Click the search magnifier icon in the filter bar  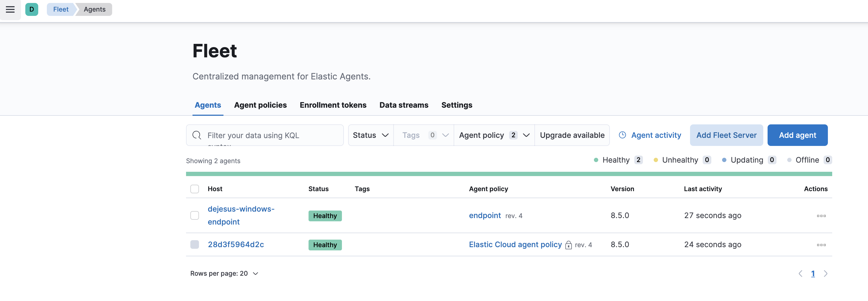click(x=197, y=135)
